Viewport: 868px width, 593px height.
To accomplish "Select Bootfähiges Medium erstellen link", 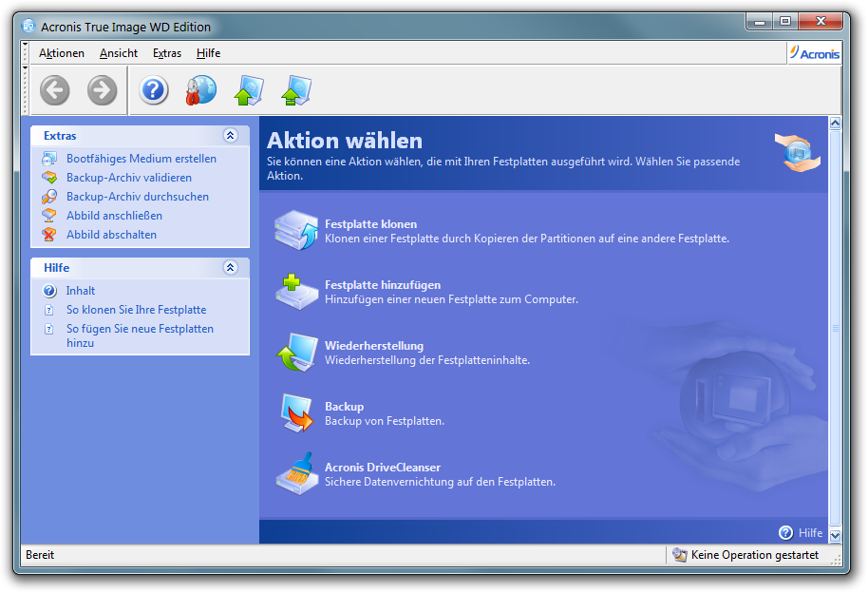I will pos(142,159).
